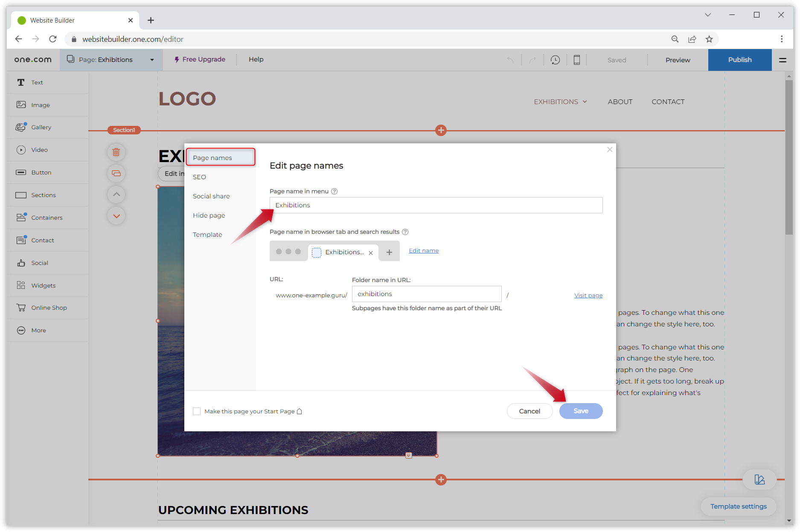
Task: Reload the browser page
Action: click(53, 39)
